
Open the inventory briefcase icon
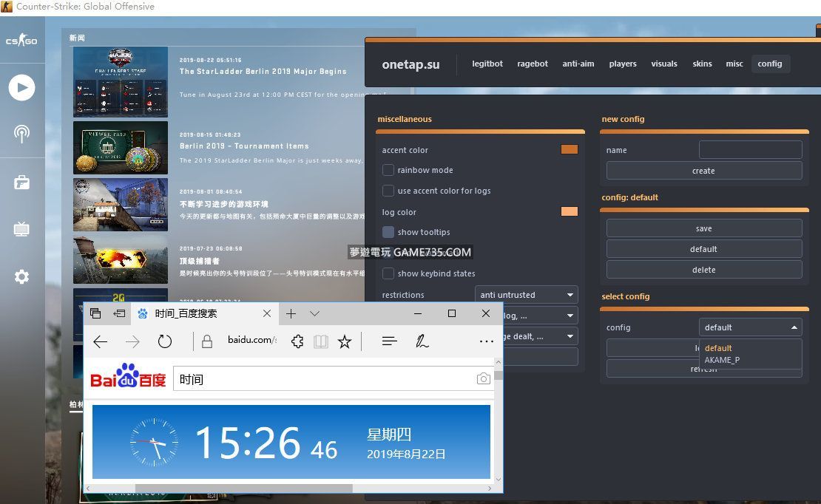[x=21, y=183]
